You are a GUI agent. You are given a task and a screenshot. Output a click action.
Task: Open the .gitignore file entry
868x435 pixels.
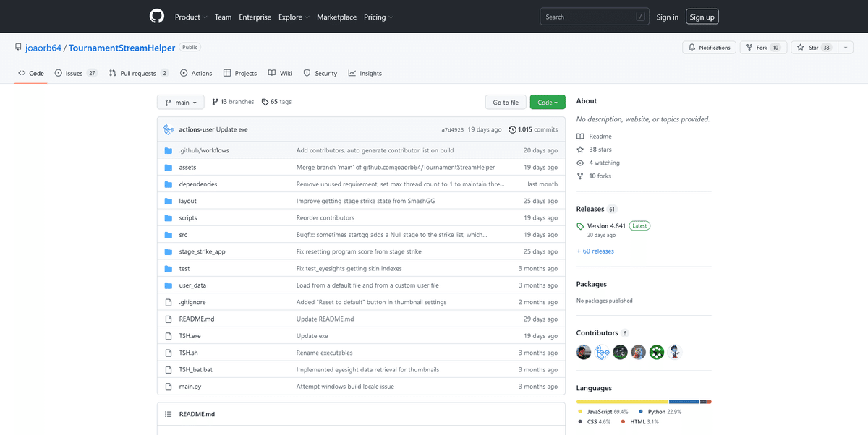(192, 302)
